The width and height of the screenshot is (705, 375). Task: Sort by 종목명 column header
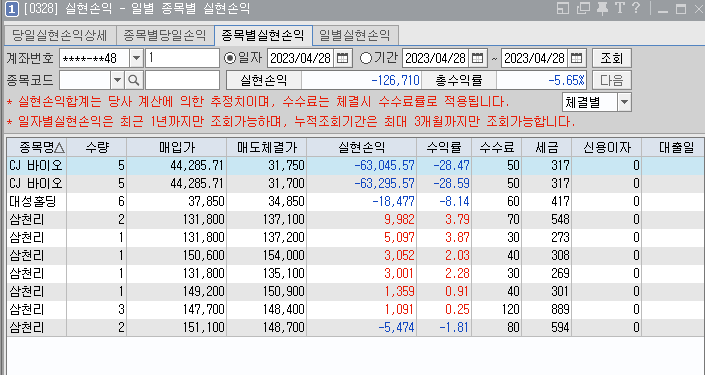click(37, 147)
